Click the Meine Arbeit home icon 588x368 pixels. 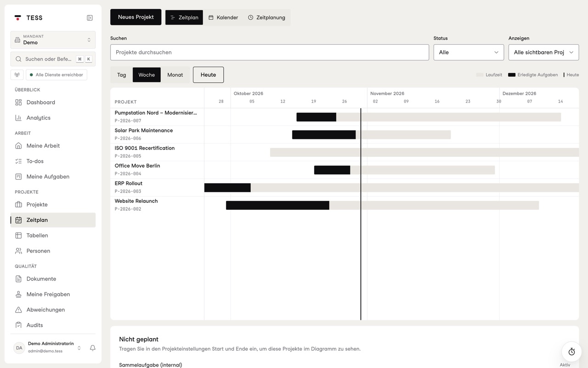click(x=18, y=146)
